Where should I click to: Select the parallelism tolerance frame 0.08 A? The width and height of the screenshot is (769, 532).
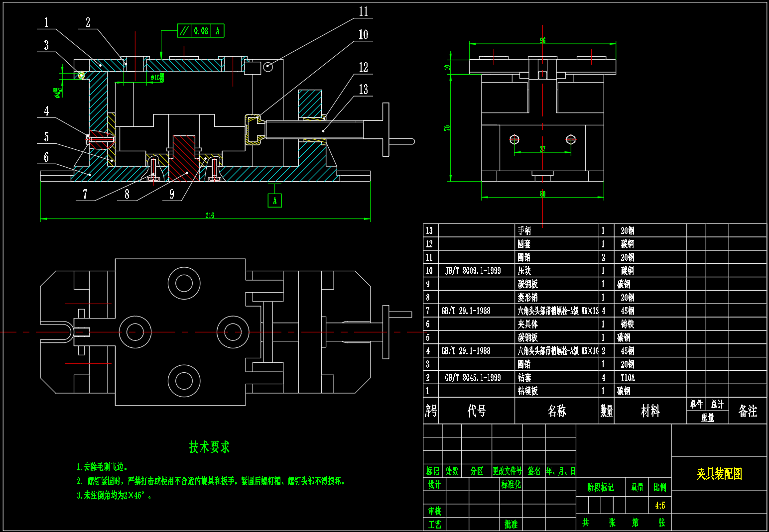point(201,31)
